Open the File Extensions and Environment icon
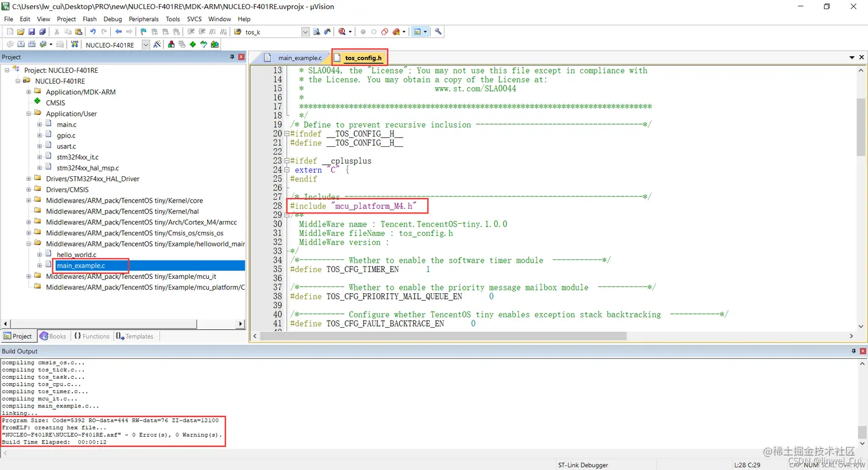This screenshot has width=868, height=470. click(x=171, y=44)
